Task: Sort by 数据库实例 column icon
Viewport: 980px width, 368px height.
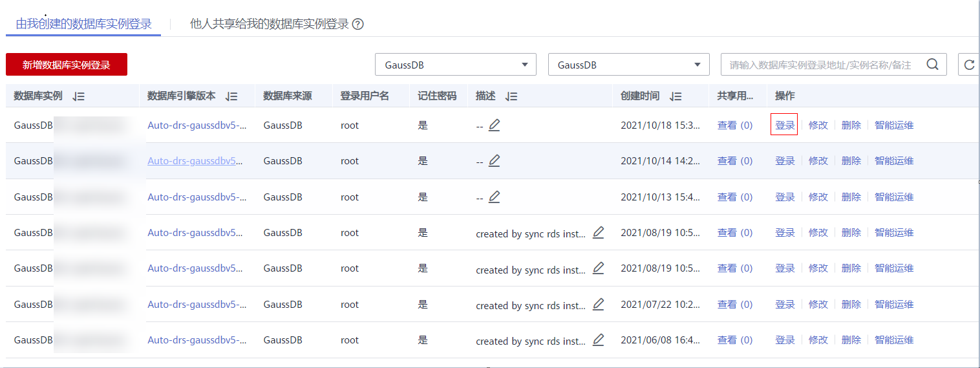Action: coord(79,96)
